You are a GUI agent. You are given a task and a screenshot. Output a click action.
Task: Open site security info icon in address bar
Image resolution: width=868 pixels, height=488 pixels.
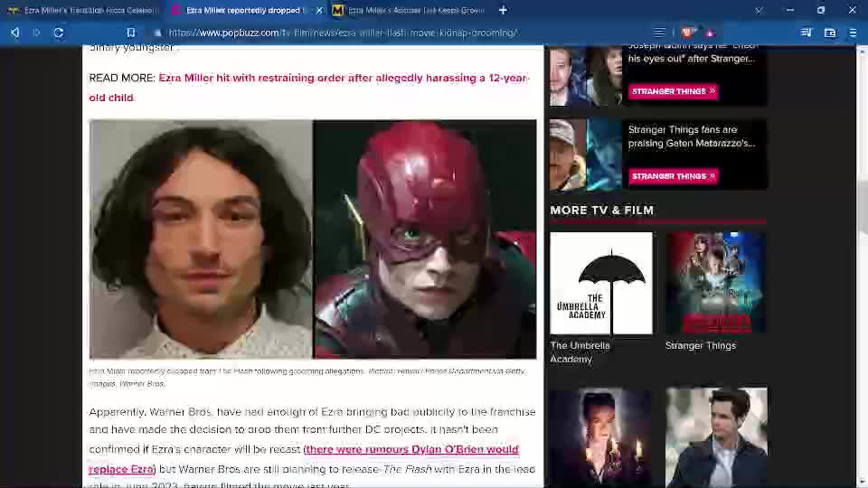point(157,33)
